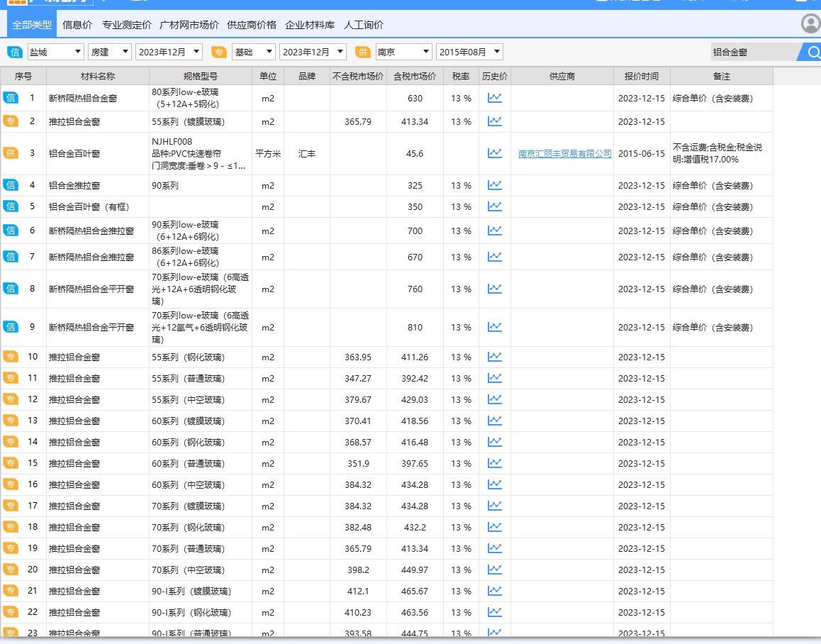This screenshot has width=821, height=644.
Task: Click the 630 tax-inclusive price cell
Action: pyautogui.click(x=415, y=98)
